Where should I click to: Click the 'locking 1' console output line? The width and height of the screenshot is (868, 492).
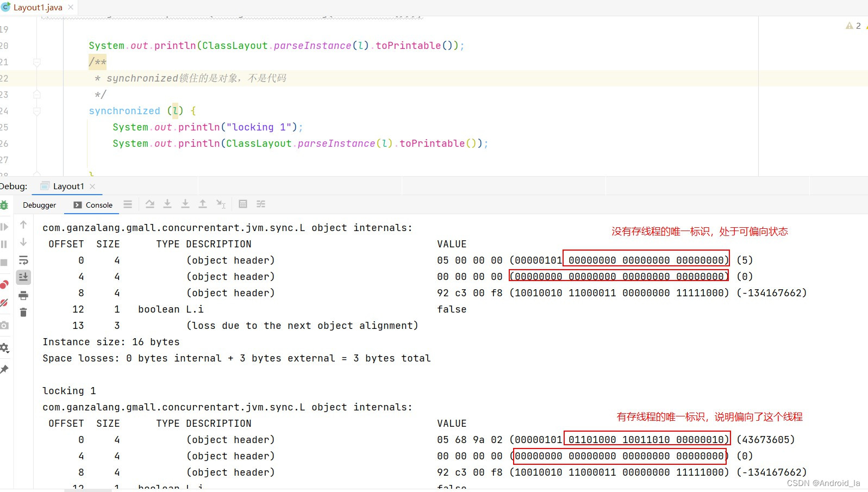click(69, 391)
